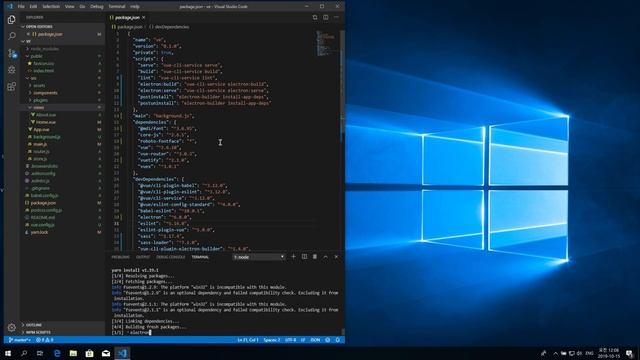Change encoding via UTF-8 status item
Screen dimensions: 640x360
291,340
